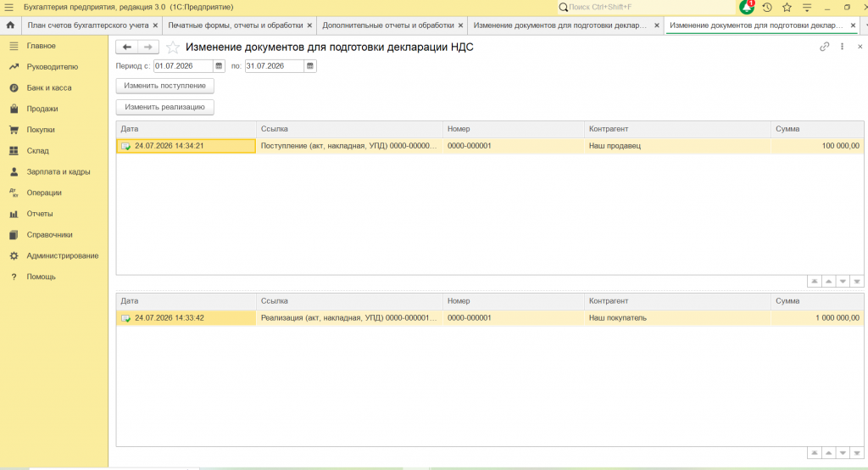This screenshot has width=868, height=470.
Task: Move up one row in upper table
Action: click(x=829, y=282)
